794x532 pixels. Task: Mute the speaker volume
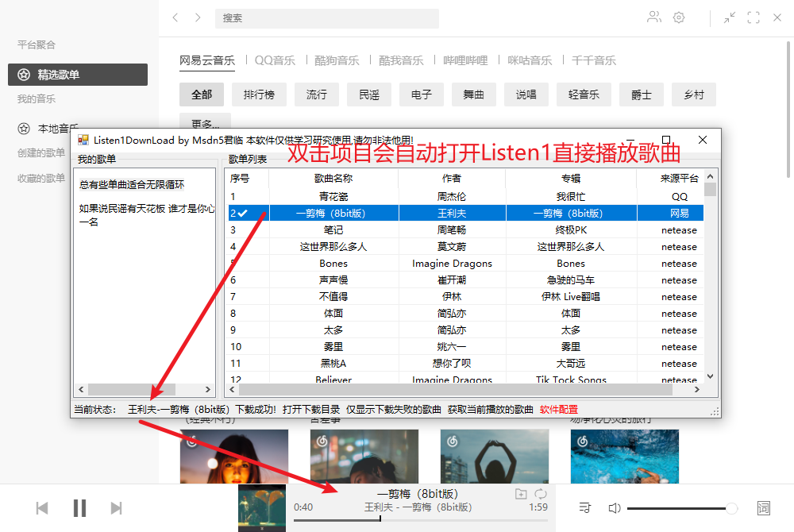pos(615,508)
